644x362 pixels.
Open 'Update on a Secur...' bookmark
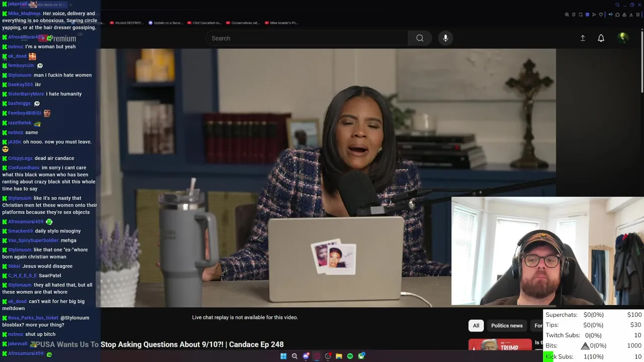(165, 23)
